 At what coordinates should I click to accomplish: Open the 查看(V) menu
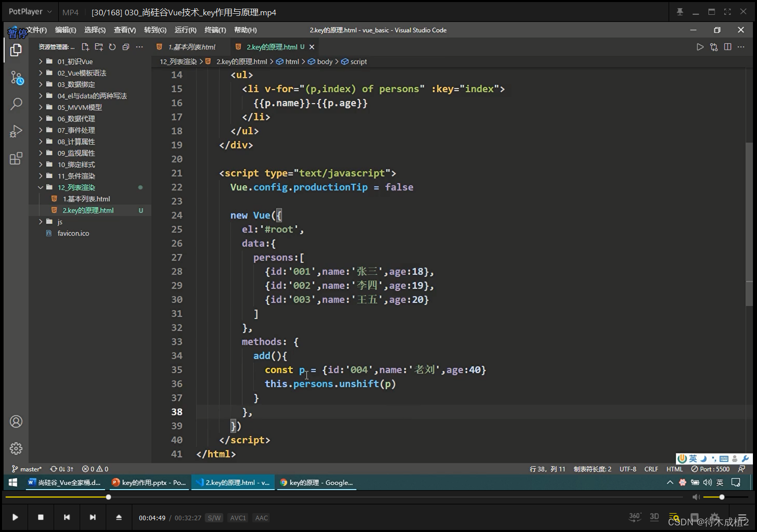click(x=125, y=30)
